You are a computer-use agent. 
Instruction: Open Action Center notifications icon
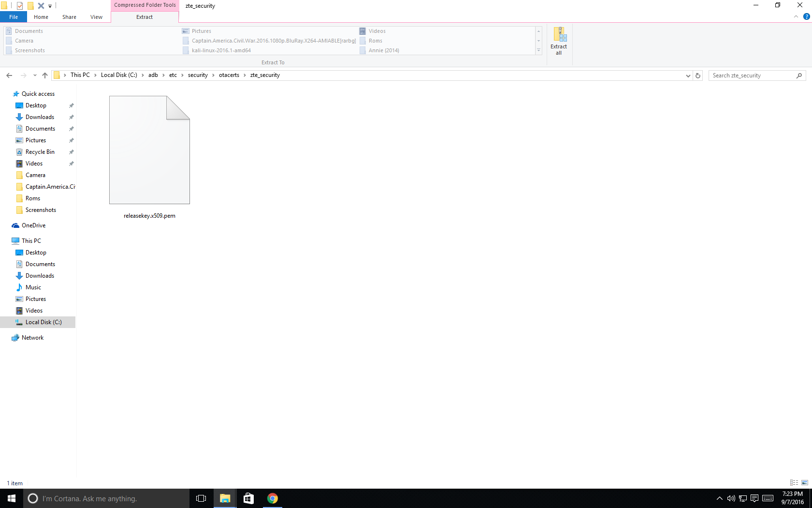coord(754,498)
